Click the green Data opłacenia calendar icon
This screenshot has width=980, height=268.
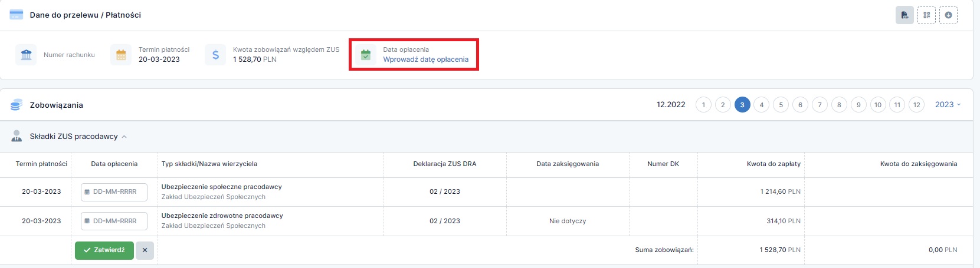[x=366, y=55]
